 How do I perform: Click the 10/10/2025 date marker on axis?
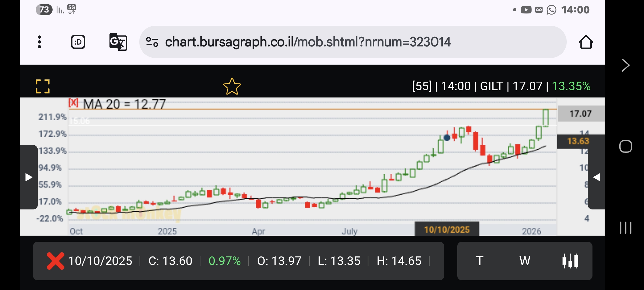pyautogui.click(x=447, y=230)
